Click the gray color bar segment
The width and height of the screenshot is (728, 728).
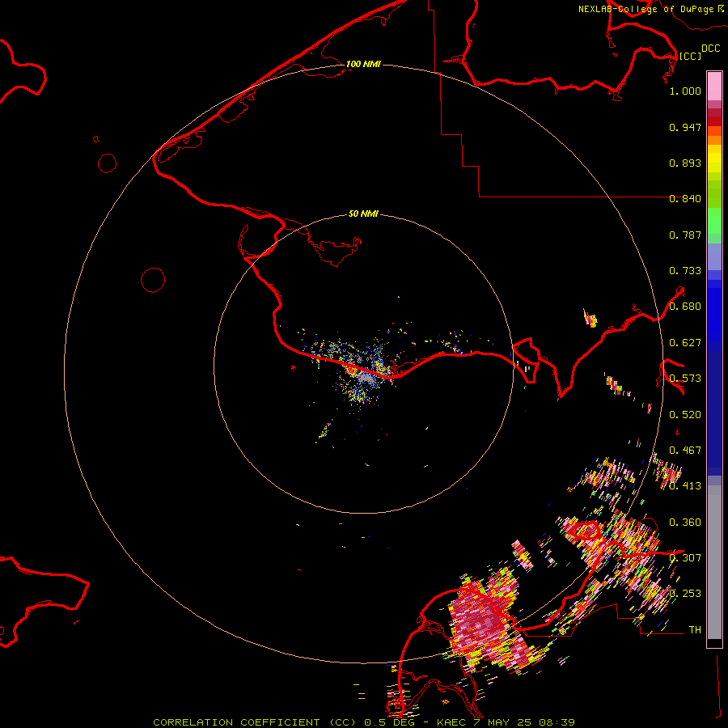714,562
